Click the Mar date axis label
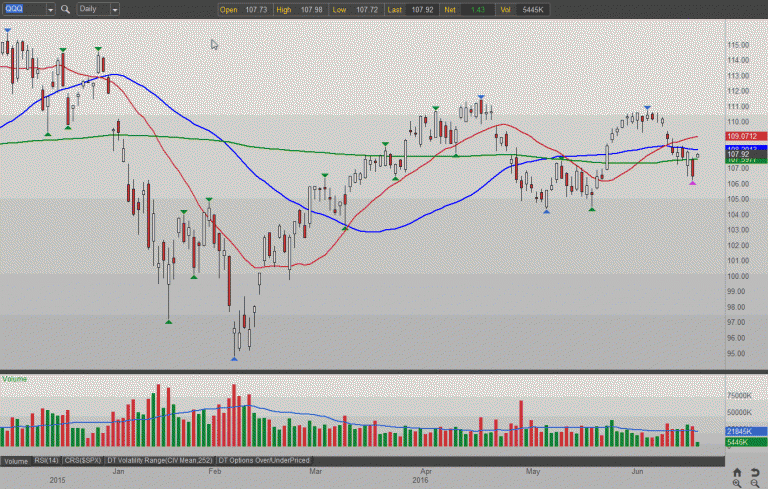 [x=315, y=471]
